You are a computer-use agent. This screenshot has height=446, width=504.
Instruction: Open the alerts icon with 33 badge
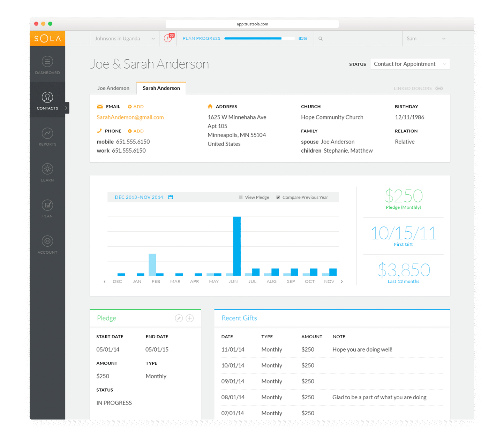click(x=168, y=38)
